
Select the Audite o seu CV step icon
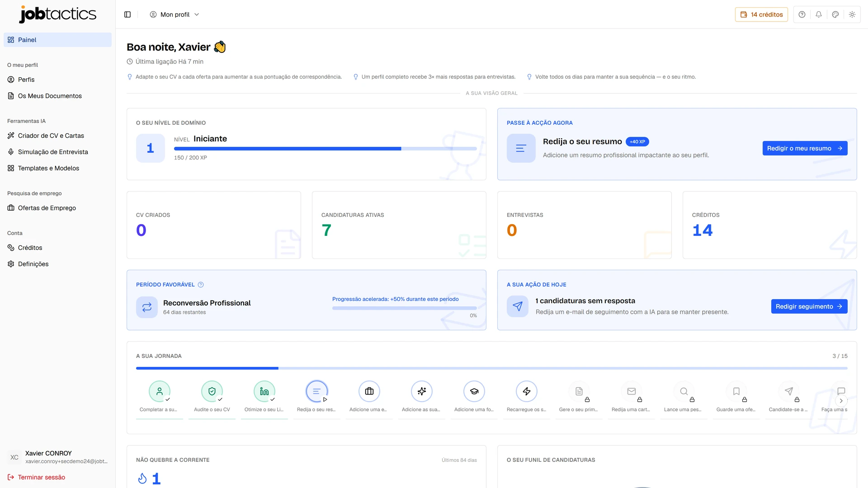click(212, 391)
